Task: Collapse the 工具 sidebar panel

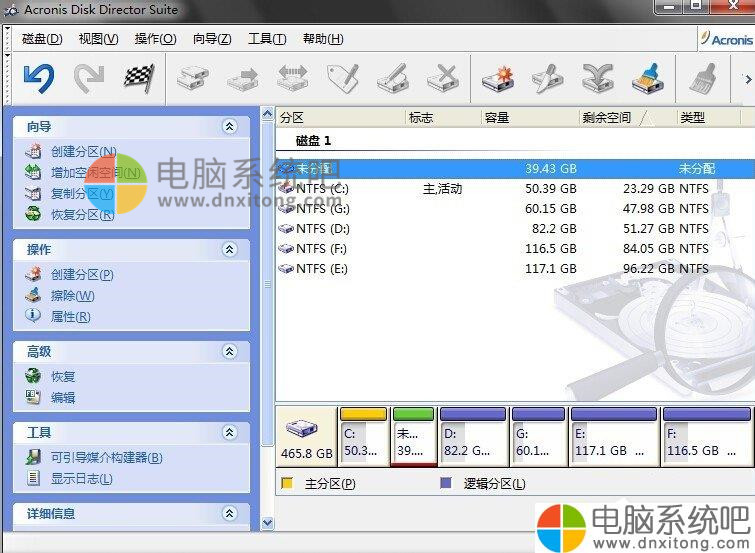Action: [230, 433]
